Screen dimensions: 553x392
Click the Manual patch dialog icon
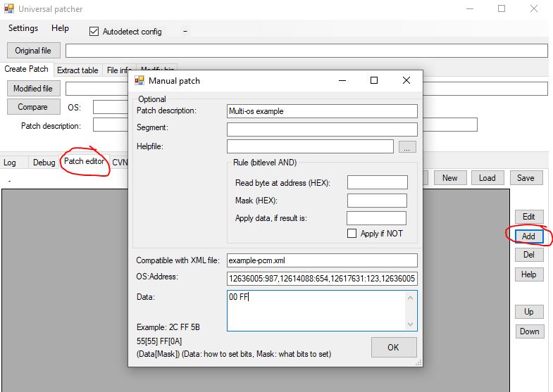click(139, 81)
